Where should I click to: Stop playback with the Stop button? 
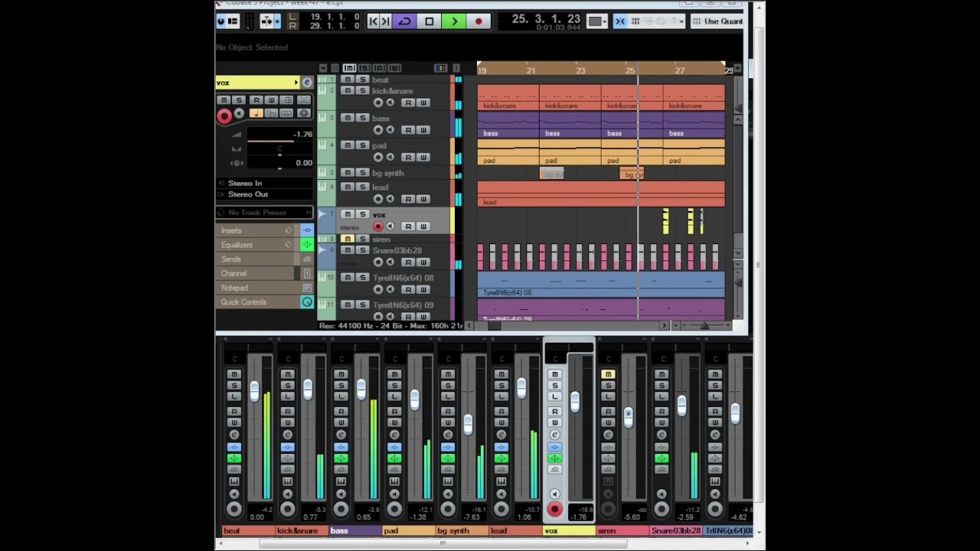[429, 21]
